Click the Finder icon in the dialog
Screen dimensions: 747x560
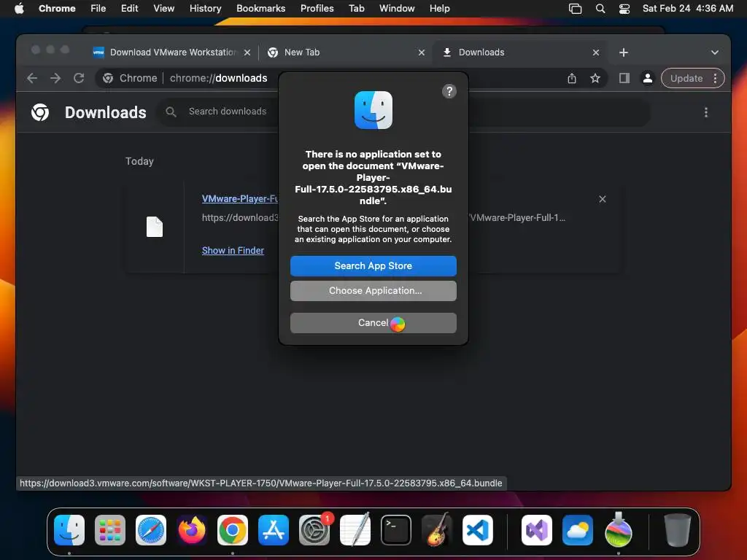[373, 110]
